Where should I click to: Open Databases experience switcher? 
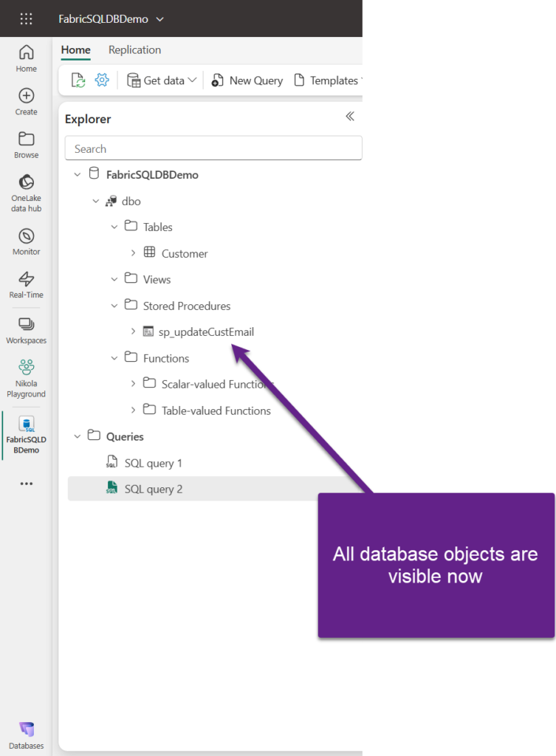click(x=26, y=736)
